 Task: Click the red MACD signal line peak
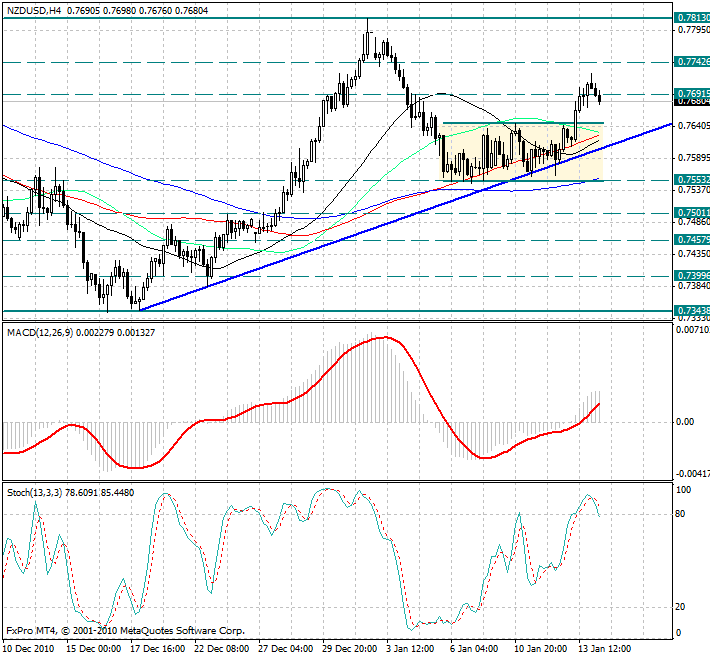coord(382,337)
